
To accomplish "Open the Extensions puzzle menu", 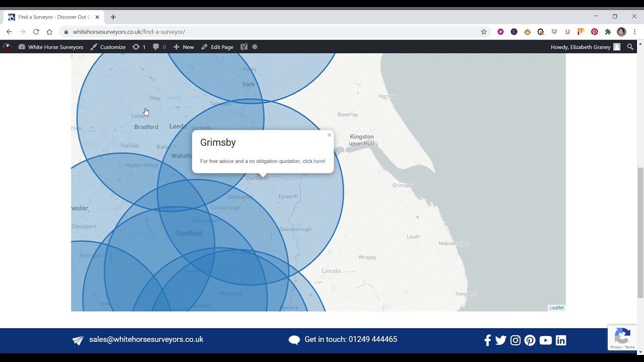I will click(608, 32).
